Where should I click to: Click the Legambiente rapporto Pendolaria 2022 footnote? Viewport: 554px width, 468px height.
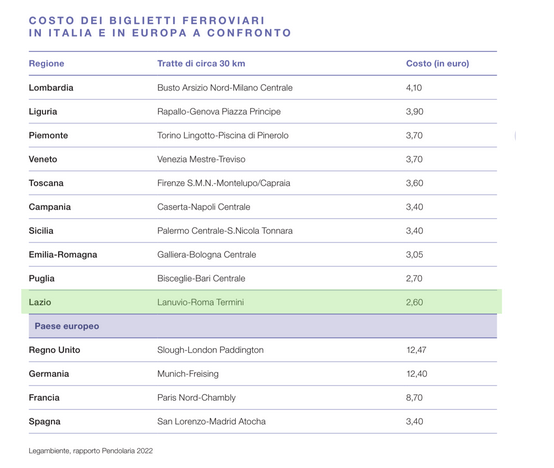coord(91,451)
